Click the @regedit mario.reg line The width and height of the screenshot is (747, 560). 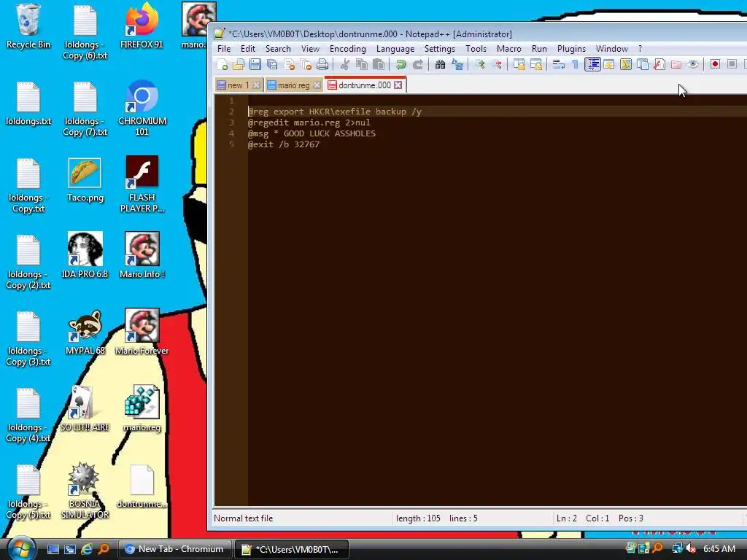[309, 122]
